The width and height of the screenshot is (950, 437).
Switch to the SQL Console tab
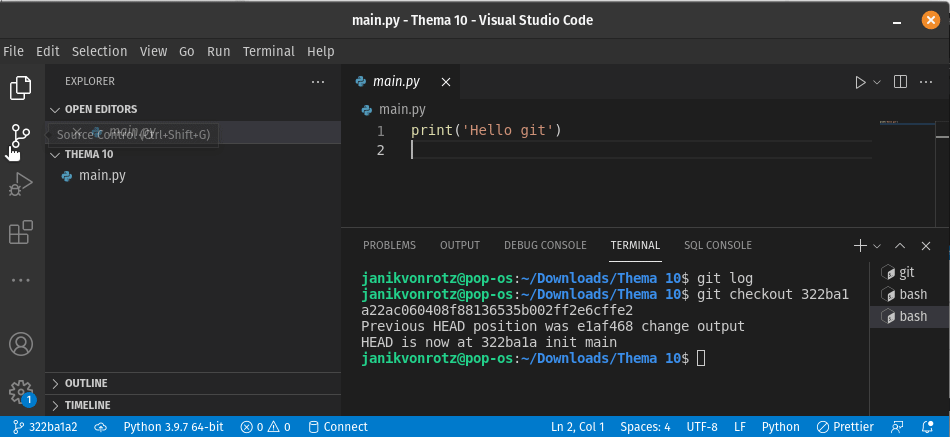718,245
